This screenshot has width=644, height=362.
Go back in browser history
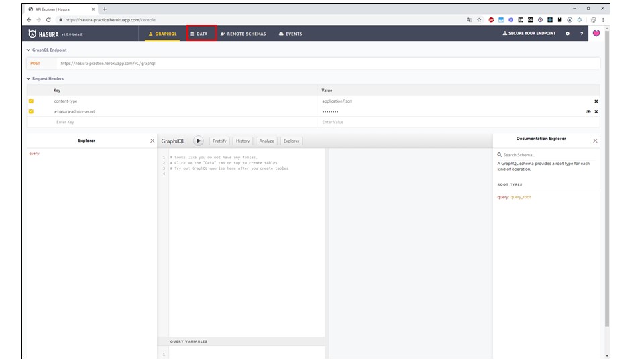coord(29,20)
